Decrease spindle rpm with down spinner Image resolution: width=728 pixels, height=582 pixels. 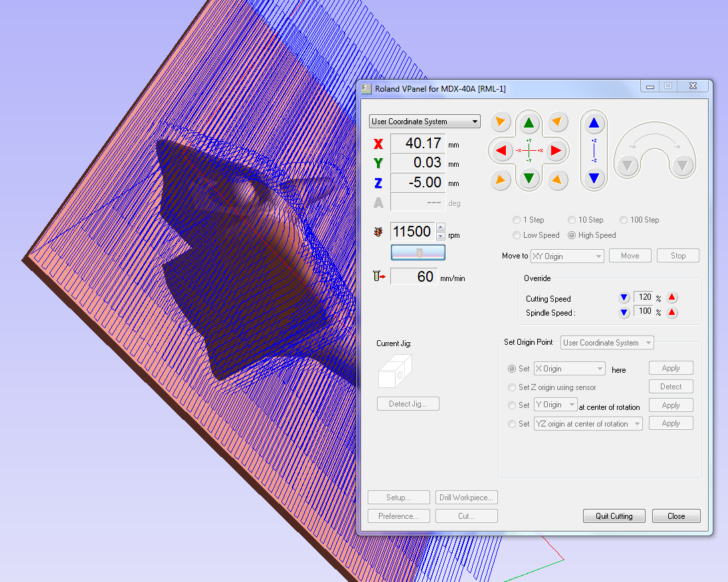tap(441, 237)
